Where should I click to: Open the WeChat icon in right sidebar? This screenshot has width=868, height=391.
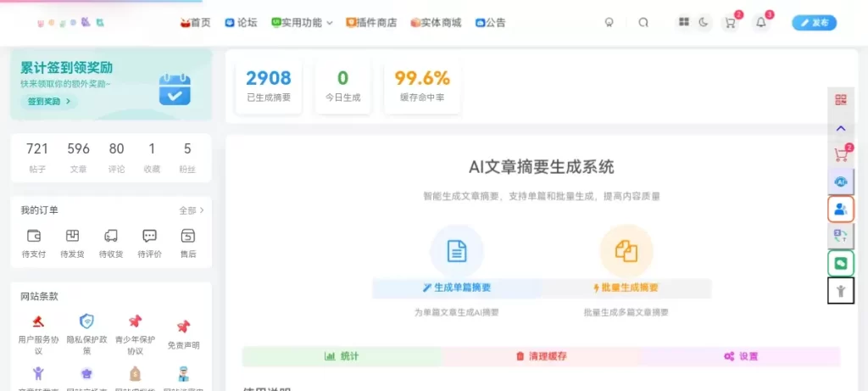(x=840, y=264)
